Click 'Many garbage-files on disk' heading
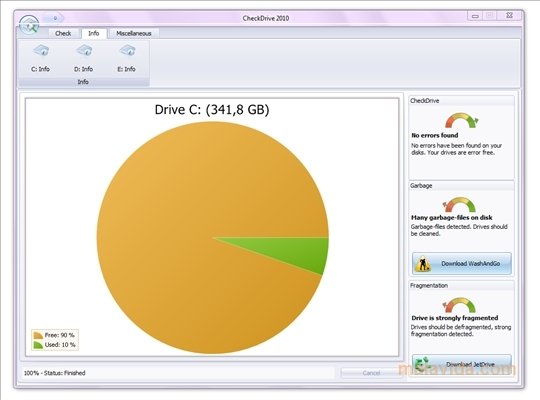The image size is (540, 400). (x=451, y=218)
